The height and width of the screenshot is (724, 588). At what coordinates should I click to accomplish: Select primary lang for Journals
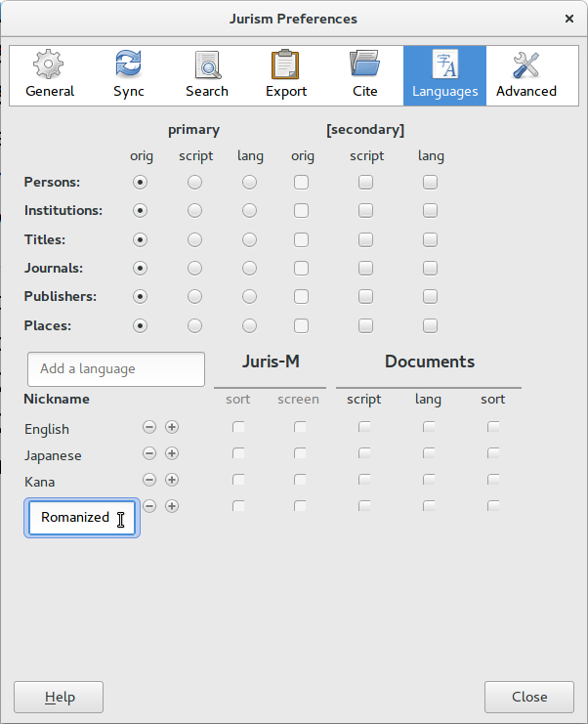pyautogui.click(x=249, y=269)
